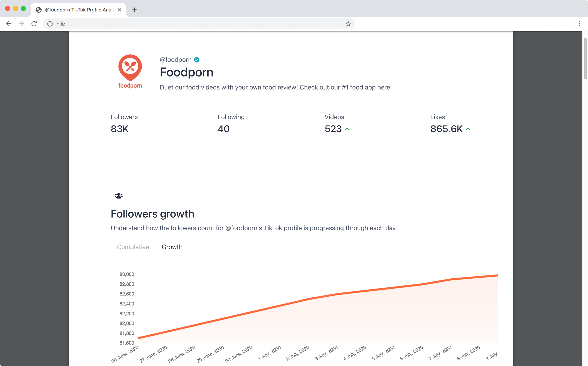Viewport: 588px width, 366px height.
Task: Select the Growth chart view
Action: pyautogui.click(x=172, y=247)
